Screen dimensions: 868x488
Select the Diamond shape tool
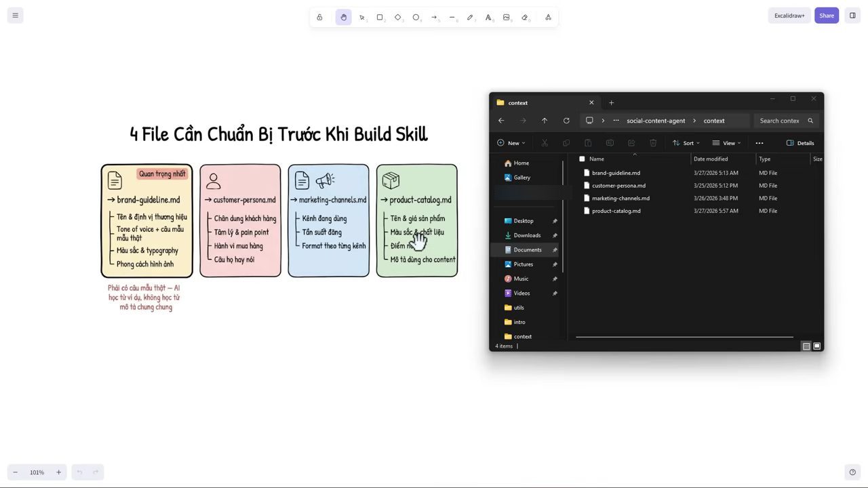point(398,17)
